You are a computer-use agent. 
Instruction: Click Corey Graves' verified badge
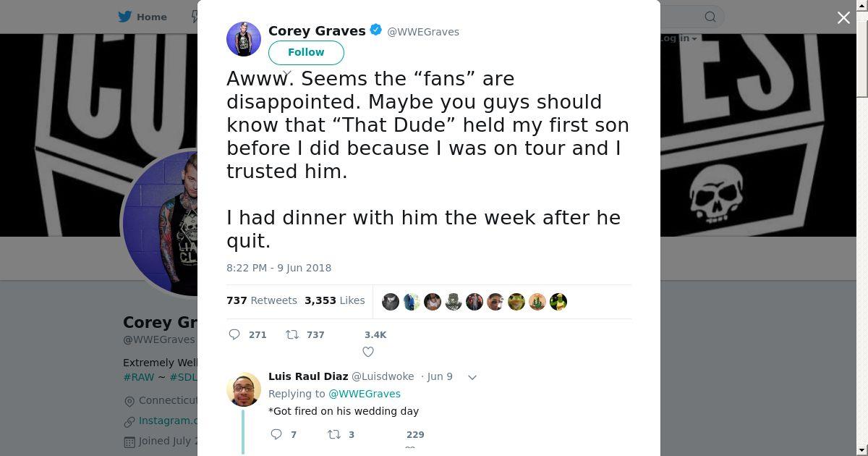point(376,30)
